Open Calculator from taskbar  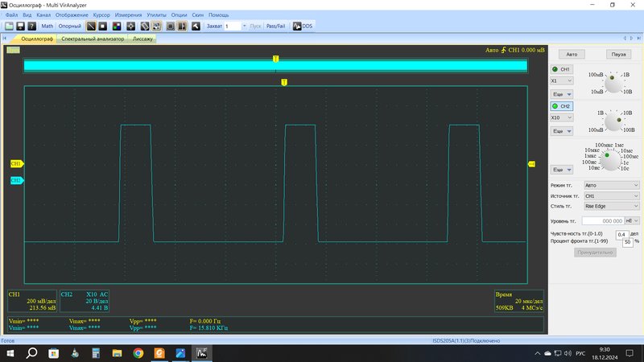[x=96, y=353]
